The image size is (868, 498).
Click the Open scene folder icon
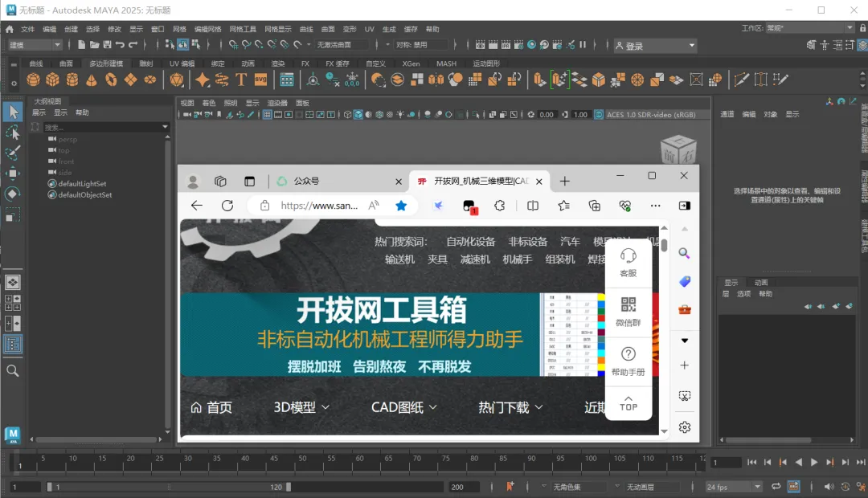point(95,45)
